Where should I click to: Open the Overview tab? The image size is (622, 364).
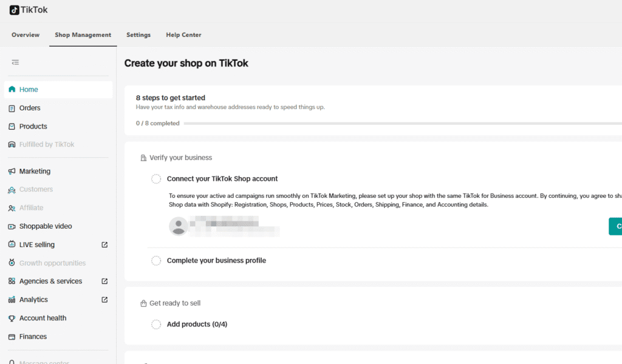coord(26,35)
